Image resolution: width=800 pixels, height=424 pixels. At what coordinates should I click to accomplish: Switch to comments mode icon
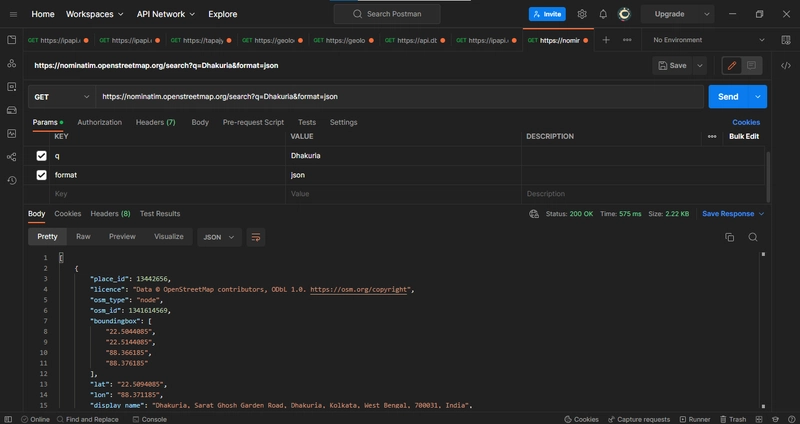[751, 65]
